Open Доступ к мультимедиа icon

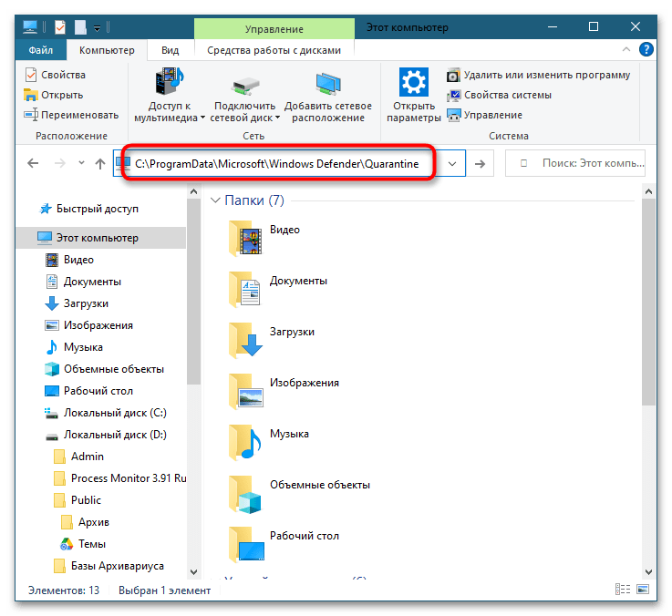(170, 81)
